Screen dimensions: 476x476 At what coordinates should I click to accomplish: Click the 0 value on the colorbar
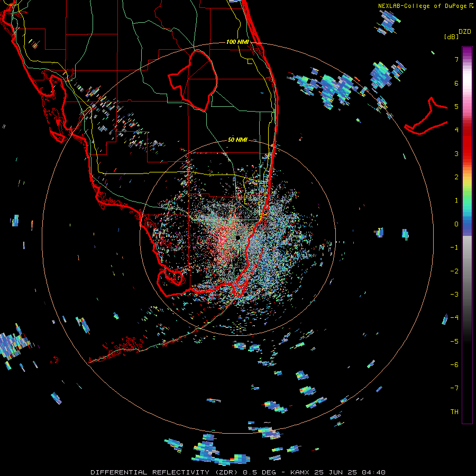coord(456,224)
